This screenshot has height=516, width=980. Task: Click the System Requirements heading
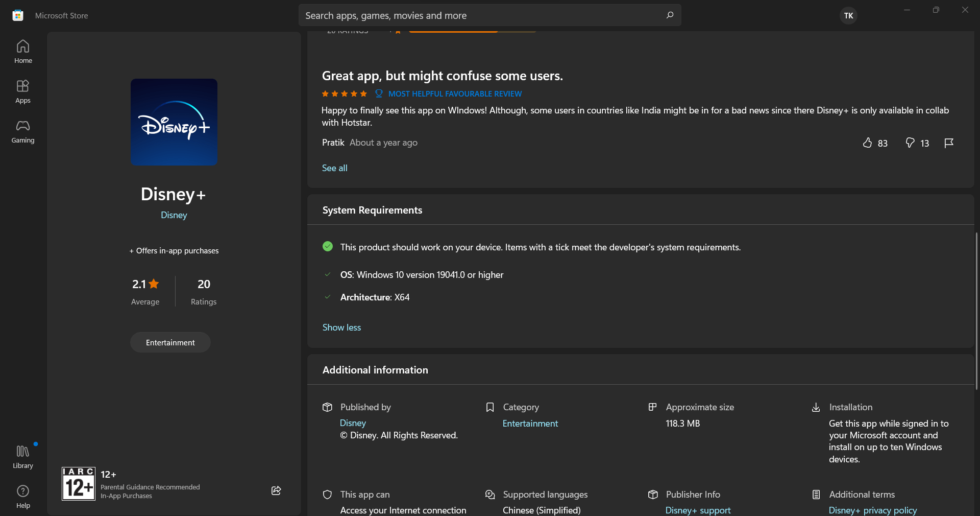point(372,210)
